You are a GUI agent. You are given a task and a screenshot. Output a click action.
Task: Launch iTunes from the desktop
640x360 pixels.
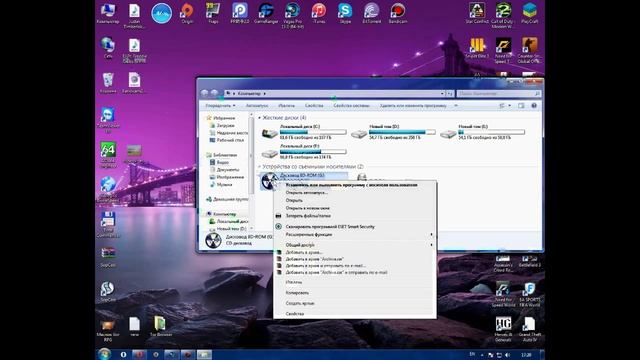coord(319,13)
